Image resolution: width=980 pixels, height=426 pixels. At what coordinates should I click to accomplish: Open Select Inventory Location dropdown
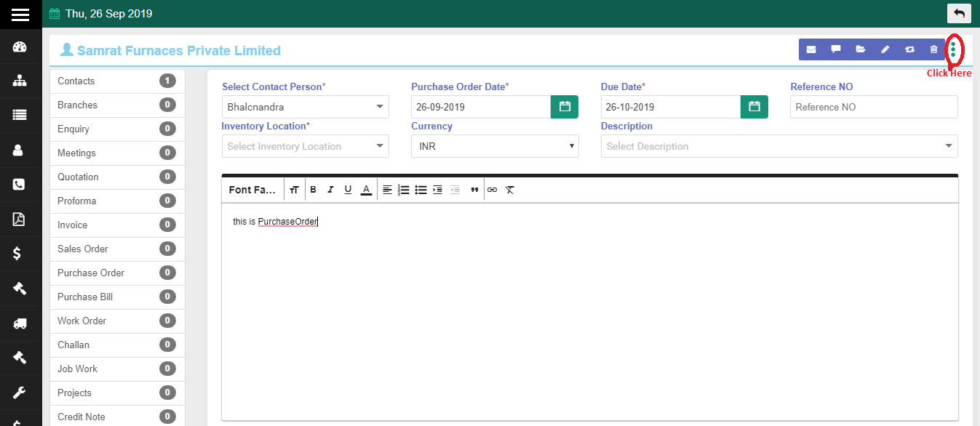pos(306,146)
